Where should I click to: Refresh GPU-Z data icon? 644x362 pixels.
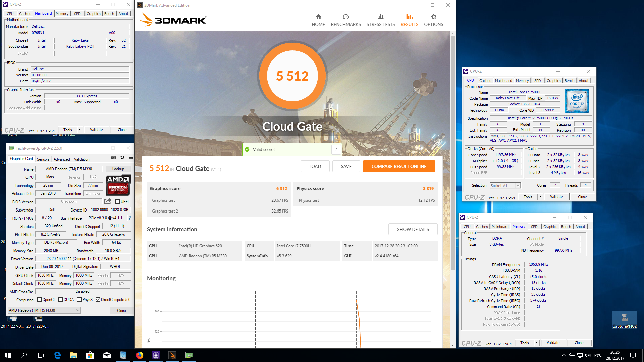pos(122,157)
